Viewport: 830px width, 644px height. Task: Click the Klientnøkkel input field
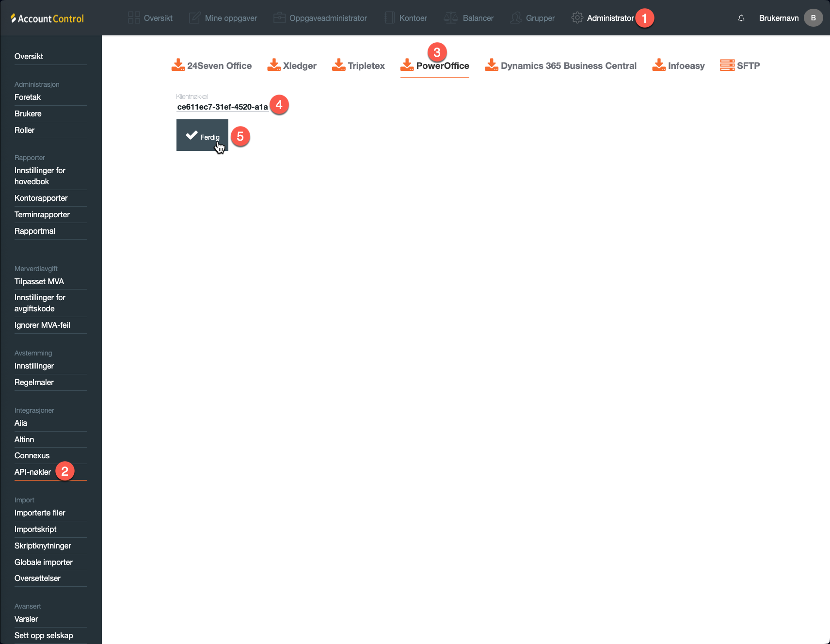(x=222, y=107)
